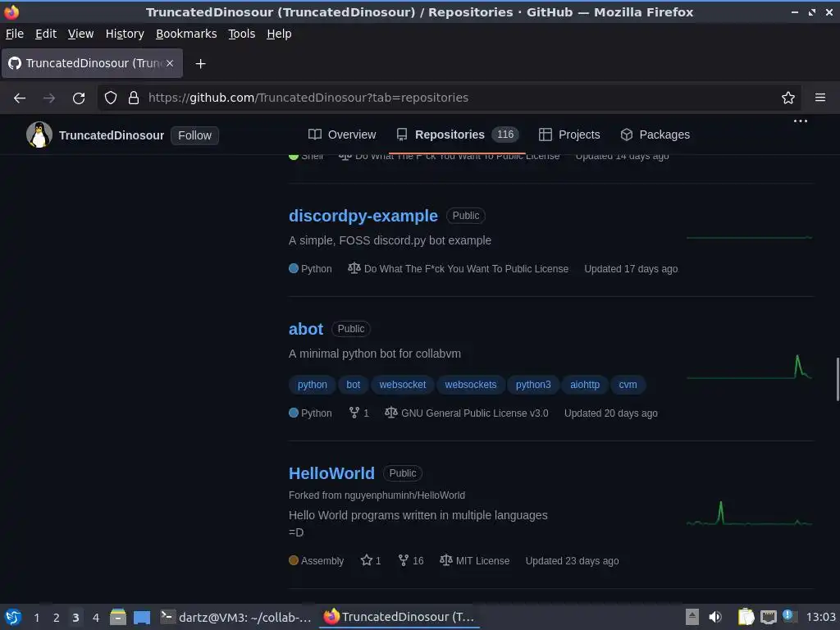Click the 13:03 clock in taskbar
The height and width of the screenshot is (630, 840).
coord(820,617)
